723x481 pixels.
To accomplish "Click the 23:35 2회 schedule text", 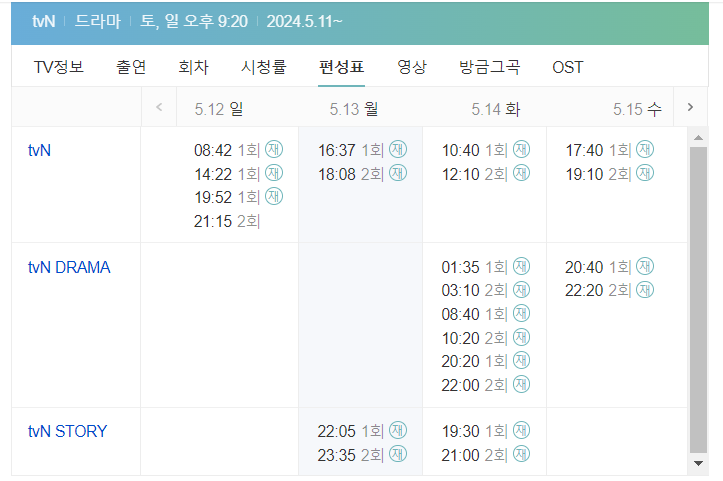I will pyautogui.click(x=351, y=456).
